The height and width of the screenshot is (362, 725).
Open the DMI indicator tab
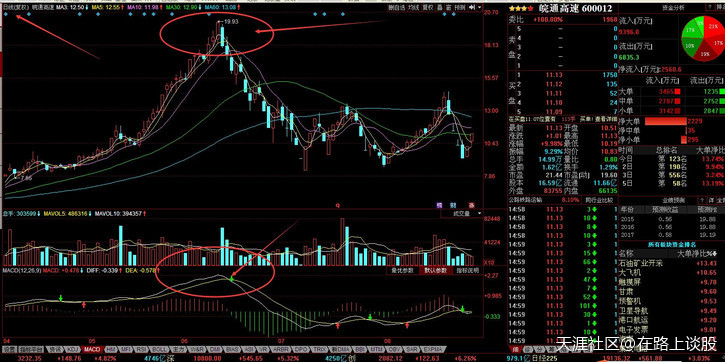pos(214,349)
